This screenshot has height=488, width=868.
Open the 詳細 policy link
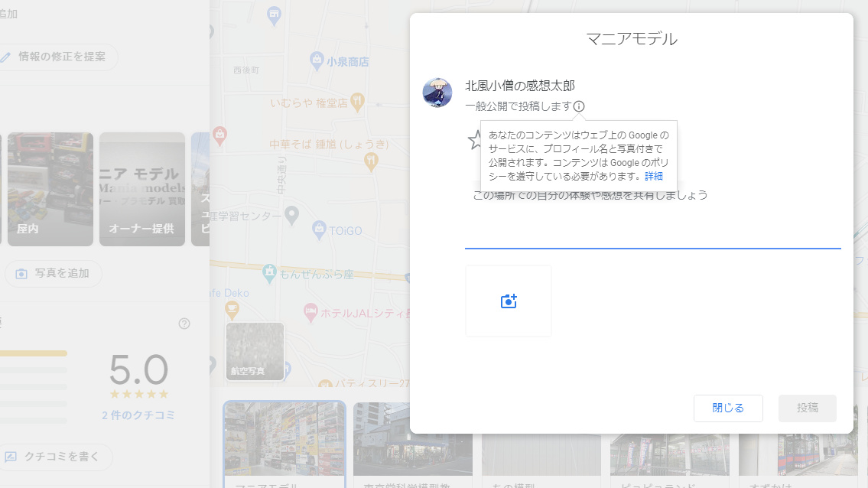tap(654, 176)
